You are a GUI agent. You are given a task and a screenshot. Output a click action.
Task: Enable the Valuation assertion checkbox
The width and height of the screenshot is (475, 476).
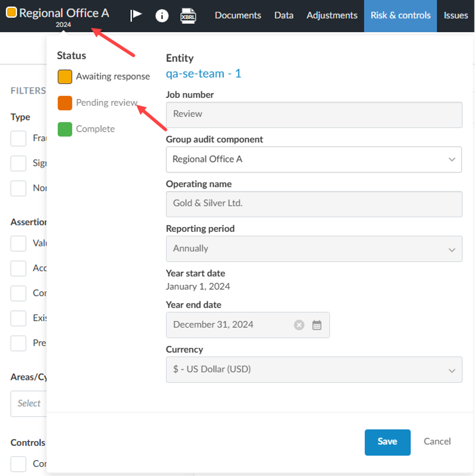[18, 243]
